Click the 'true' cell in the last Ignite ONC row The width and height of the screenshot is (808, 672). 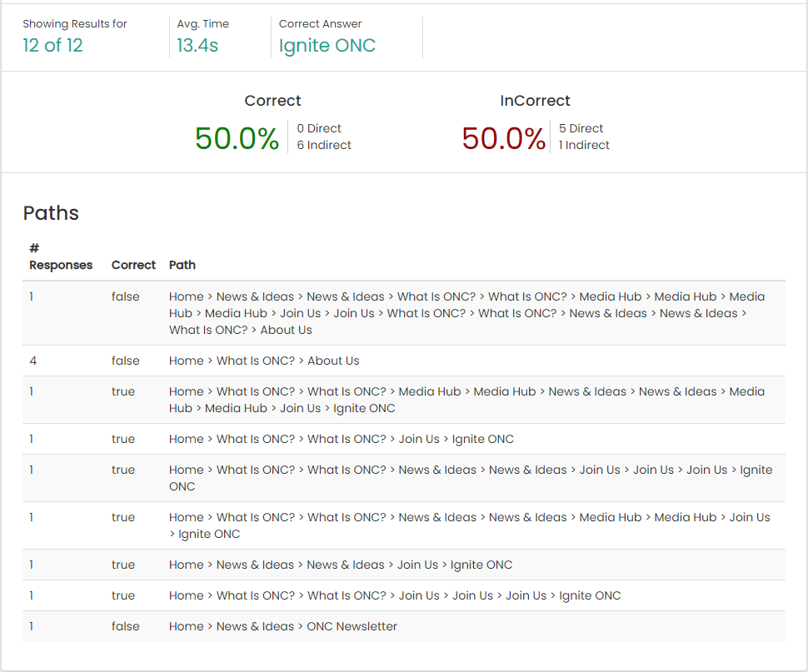click(123, 595)
